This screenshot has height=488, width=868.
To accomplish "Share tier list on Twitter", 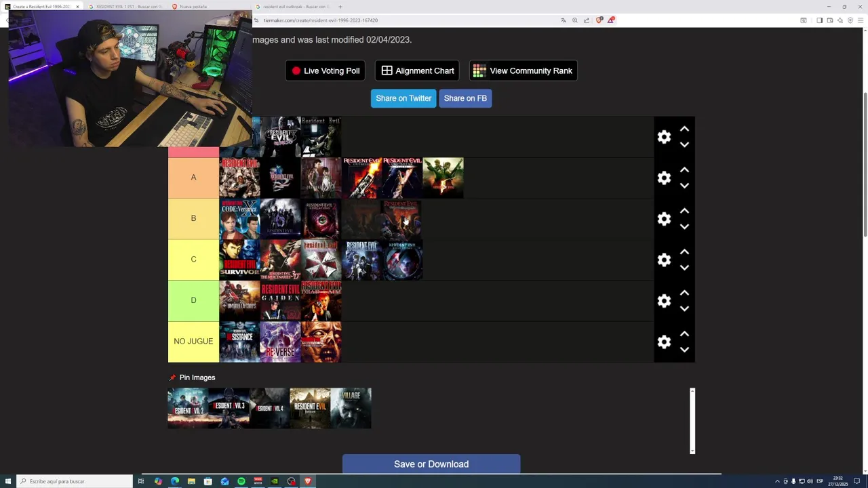I will click(403, 98).
